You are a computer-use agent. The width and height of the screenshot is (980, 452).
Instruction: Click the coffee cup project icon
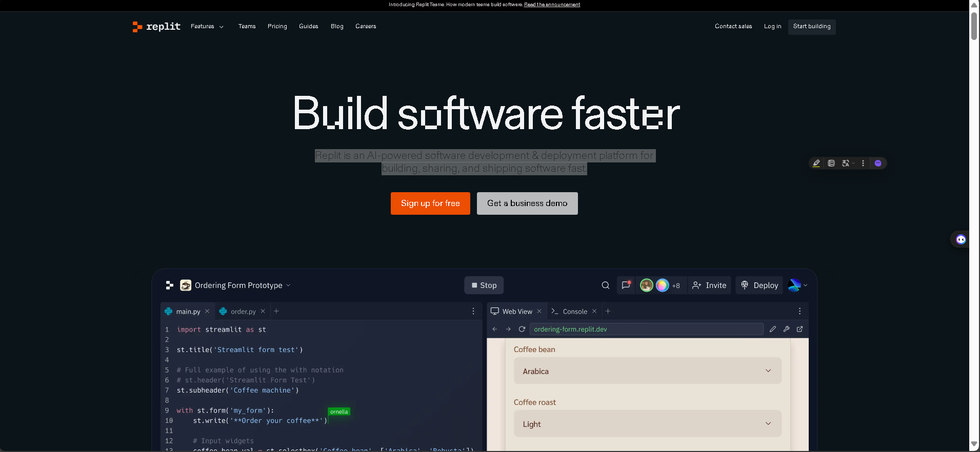click(186, 285)
